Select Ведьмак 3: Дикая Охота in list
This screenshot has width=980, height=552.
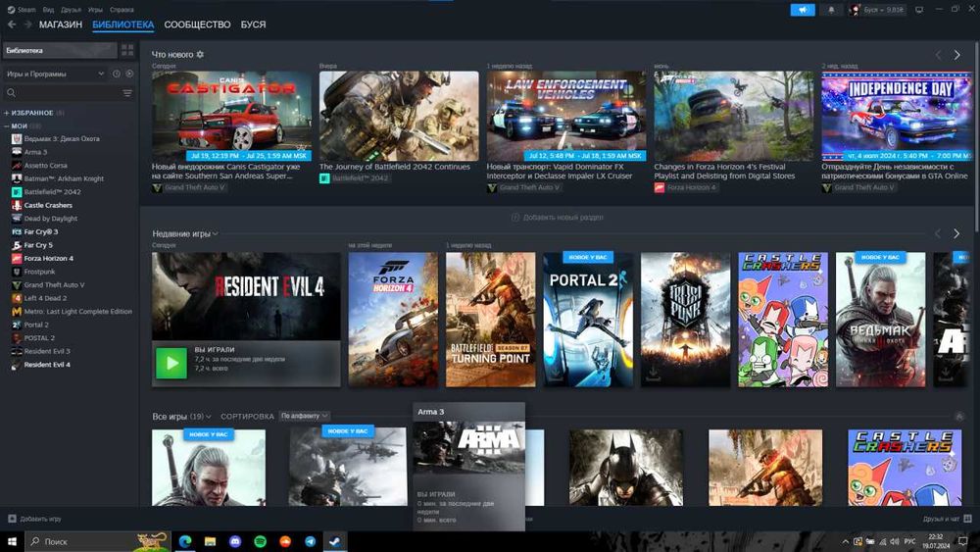[62, 139]
